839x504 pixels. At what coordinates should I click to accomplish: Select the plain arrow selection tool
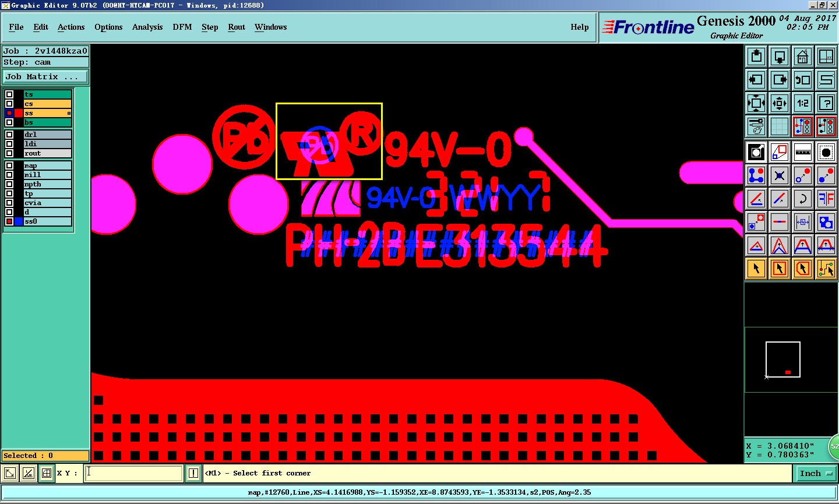coord(756,269)
